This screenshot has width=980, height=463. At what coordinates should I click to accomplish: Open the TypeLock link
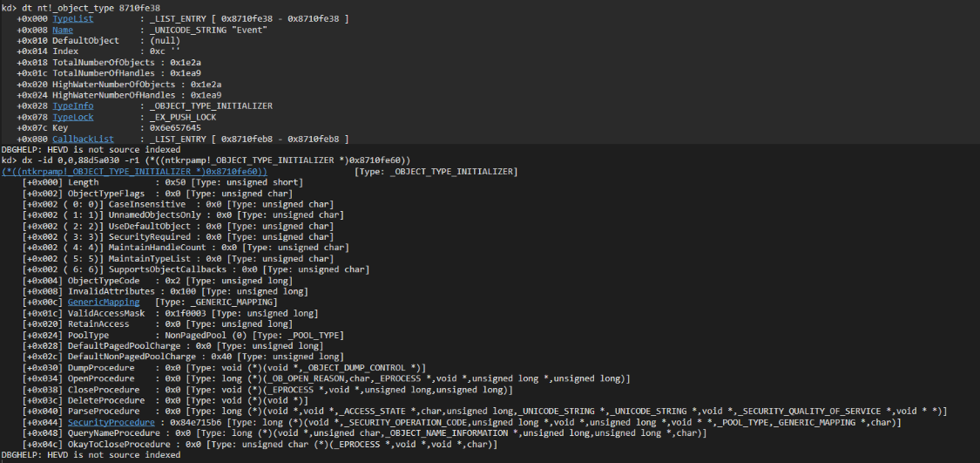point(72,117)
